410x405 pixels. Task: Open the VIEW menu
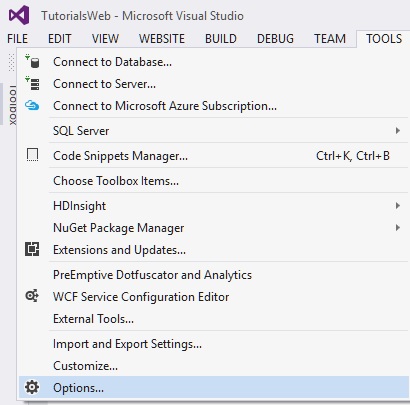tap(105, 39)
